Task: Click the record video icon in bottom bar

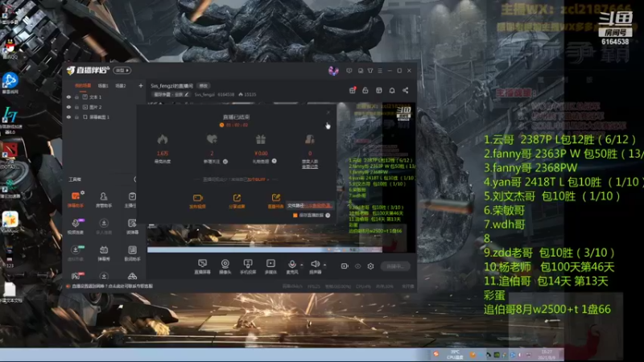Action: (x=345, y=266)
